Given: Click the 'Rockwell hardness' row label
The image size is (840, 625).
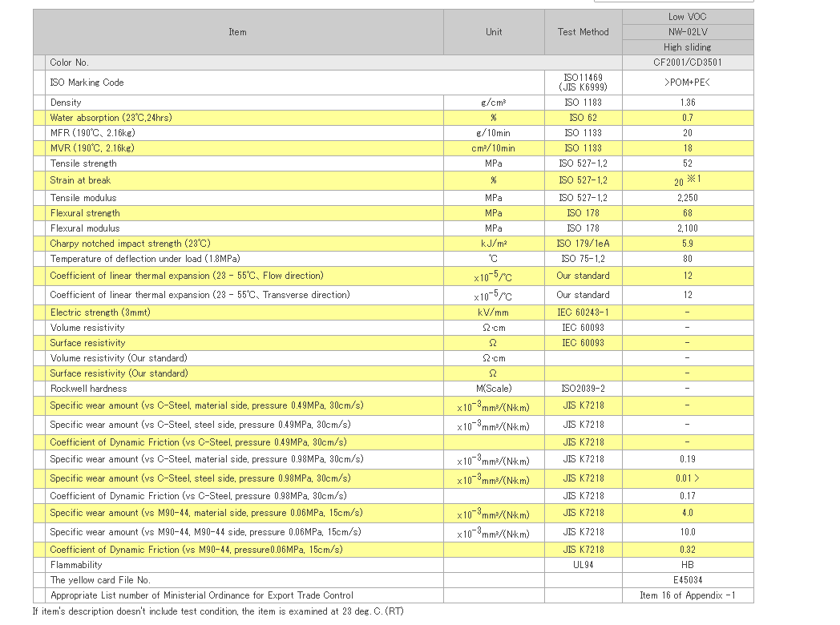Looking at the screenshot, I should 88,389.
